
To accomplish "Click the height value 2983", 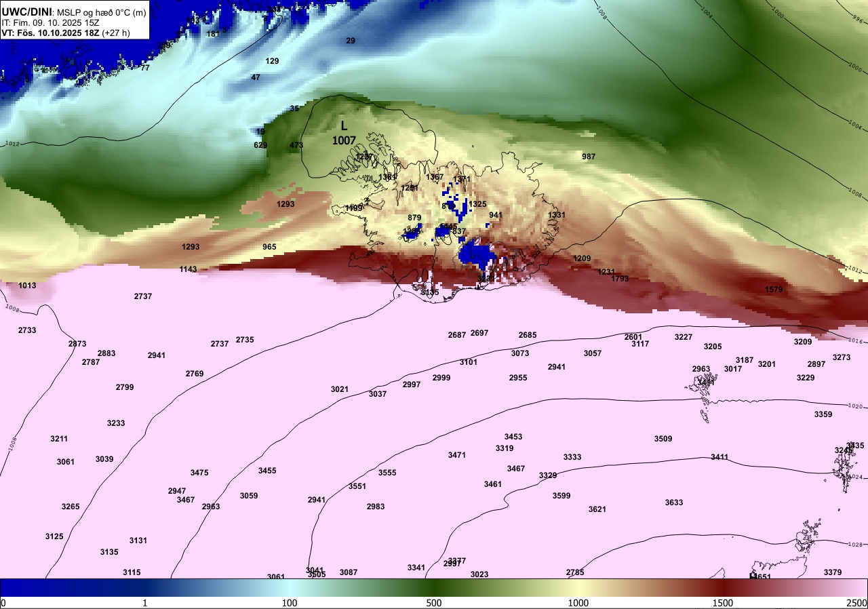I will tap(376, 507).
